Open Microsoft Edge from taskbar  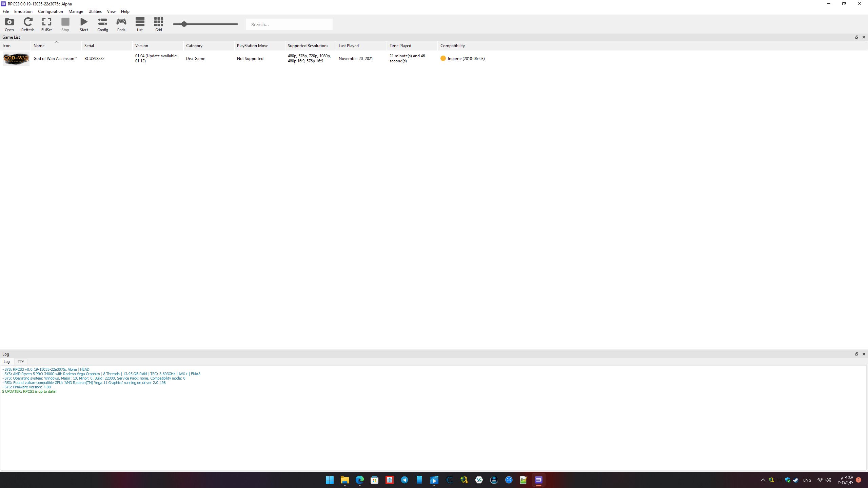pos(359,480)
